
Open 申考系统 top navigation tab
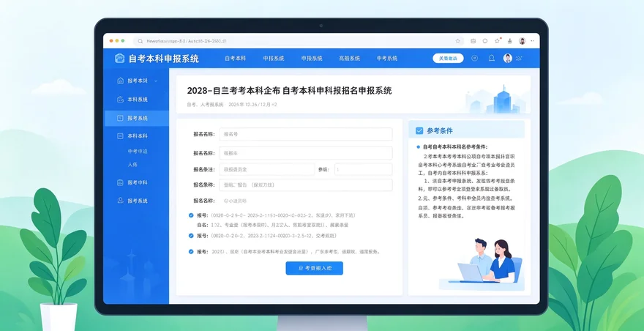[387, 59]
